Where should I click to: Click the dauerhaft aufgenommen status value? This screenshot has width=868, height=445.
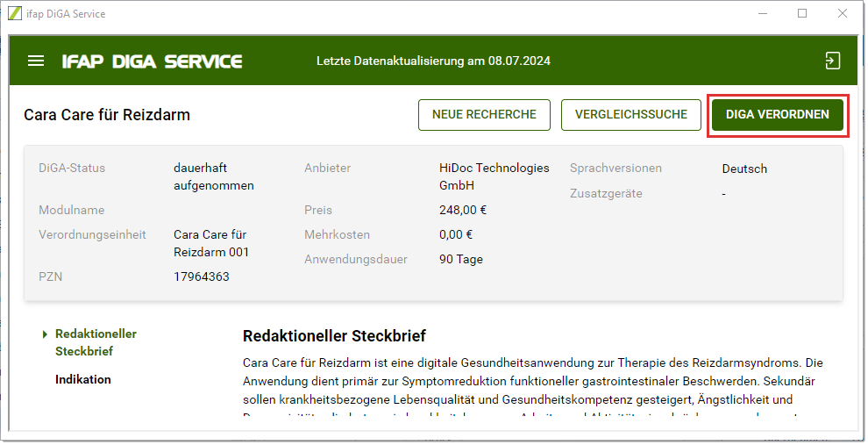point(214,176)
